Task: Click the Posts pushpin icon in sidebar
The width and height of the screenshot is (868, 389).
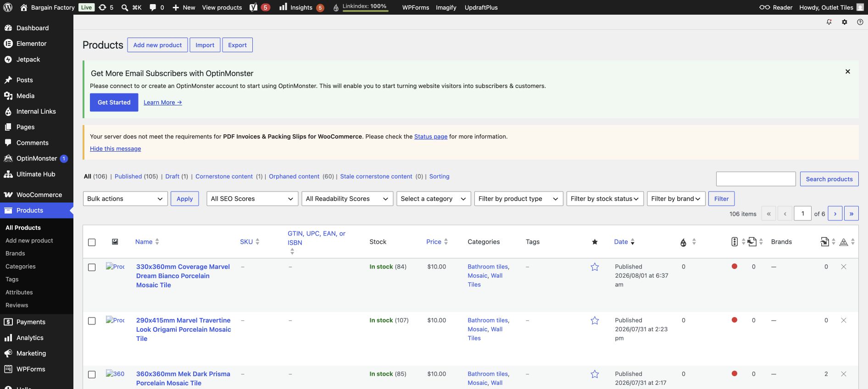Action: pos(8,80)
